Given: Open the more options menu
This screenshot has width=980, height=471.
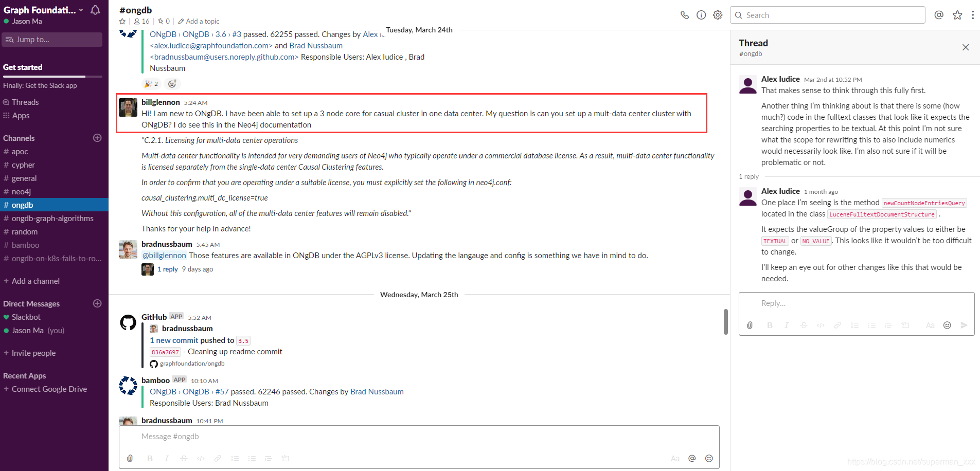Looking at the screenshot, I should click(x=973, y=15).
